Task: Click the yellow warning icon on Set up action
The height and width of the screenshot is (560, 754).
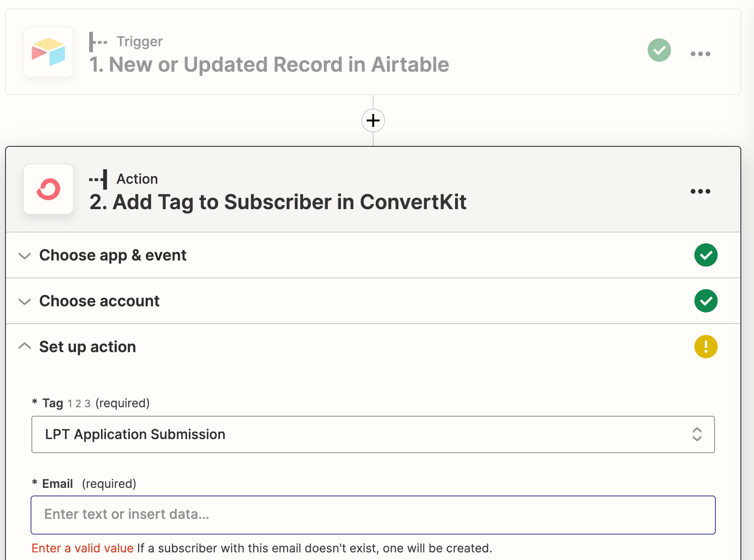Action: click(706, 347)
